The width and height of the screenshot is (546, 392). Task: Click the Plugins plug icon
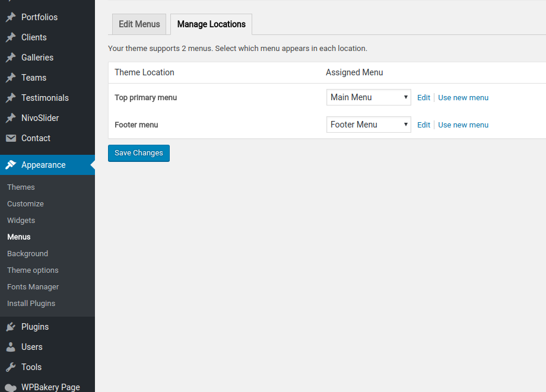point(11,327)
